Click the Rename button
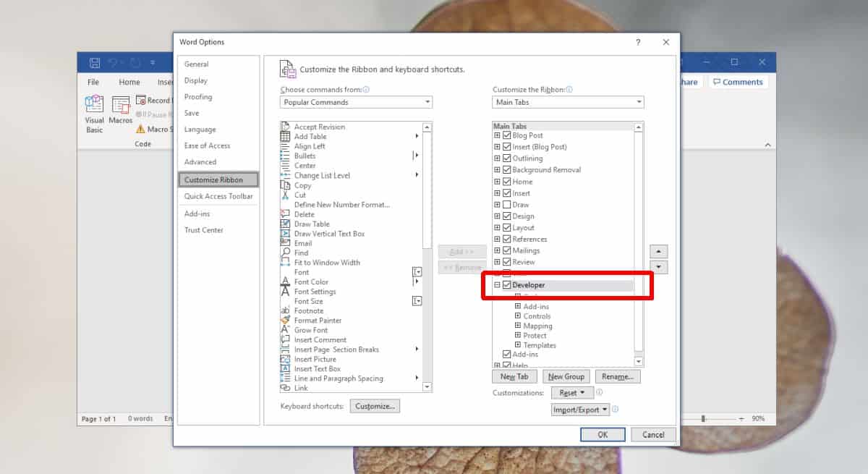This screenshot has height=474, width=868. coord(618,376)
